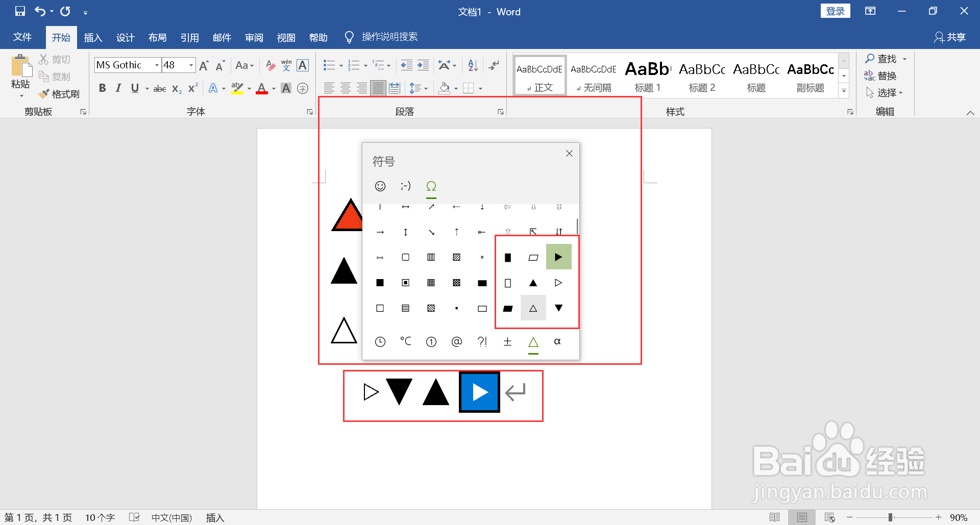The height and width of the screenshot is (525, 980).
Task: Insert the black down-pointing triangle symbol
Action: point(558,308)
